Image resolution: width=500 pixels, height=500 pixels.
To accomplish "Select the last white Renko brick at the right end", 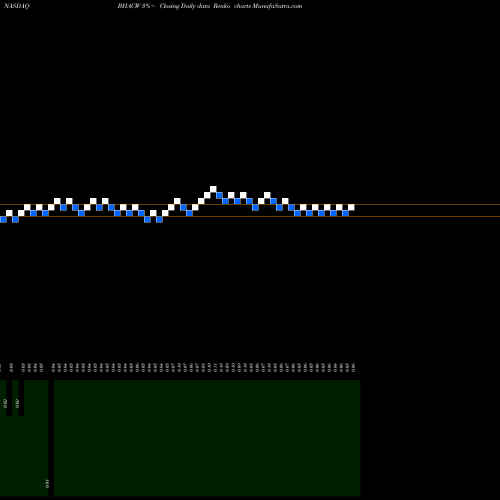I will [351, 207].
